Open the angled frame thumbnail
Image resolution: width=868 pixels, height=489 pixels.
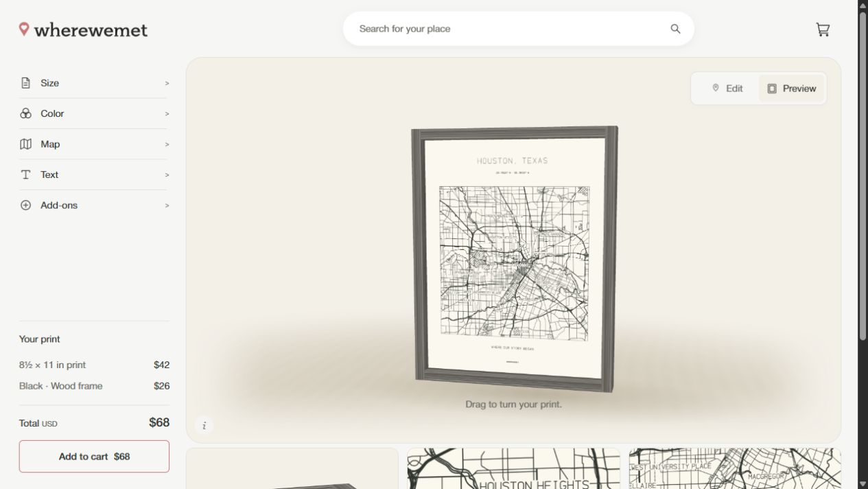[x=292, y=468]
